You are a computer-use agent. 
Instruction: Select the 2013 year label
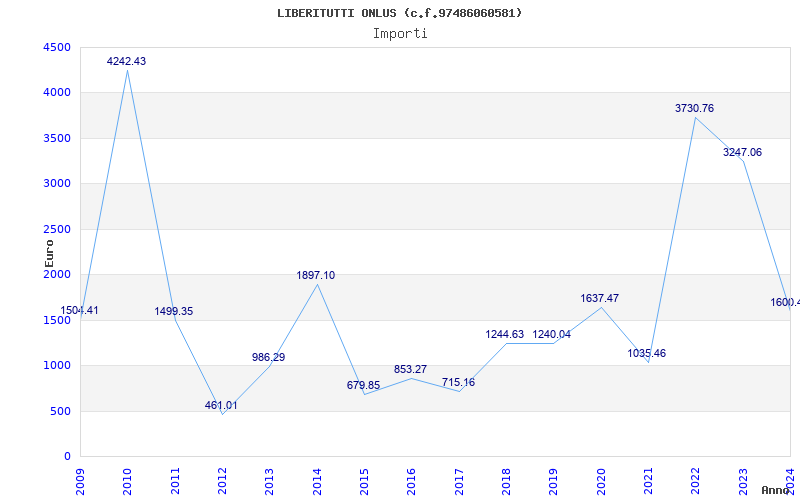pyautogui.click(x=269, y=482)
